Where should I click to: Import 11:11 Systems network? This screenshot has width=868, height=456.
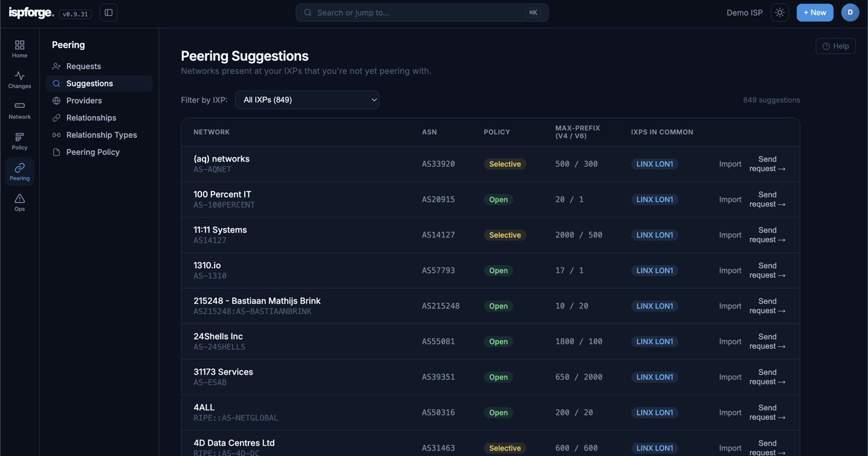tap(730, 235)
